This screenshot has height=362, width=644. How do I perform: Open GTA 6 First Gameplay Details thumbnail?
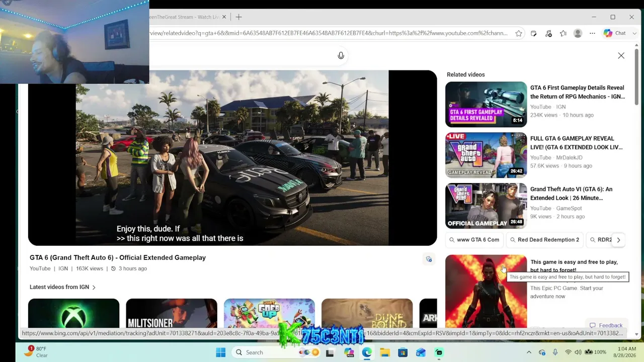click(x=486, y=105)
